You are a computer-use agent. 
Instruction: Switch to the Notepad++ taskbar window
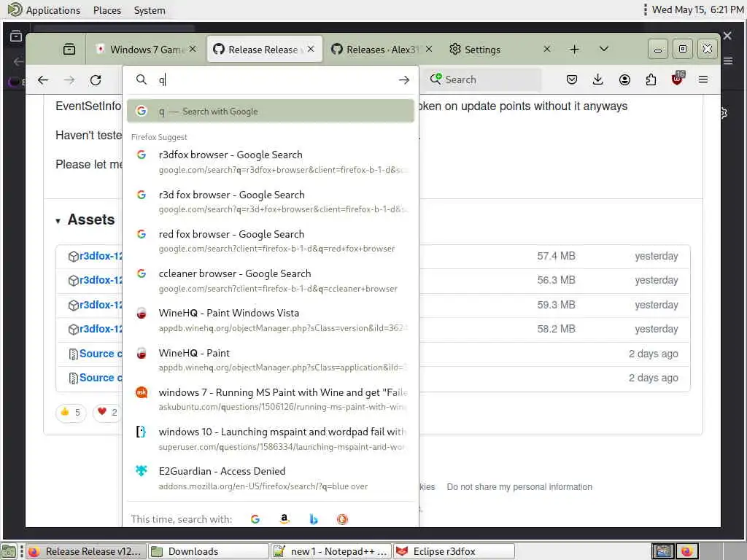point(331,551)
